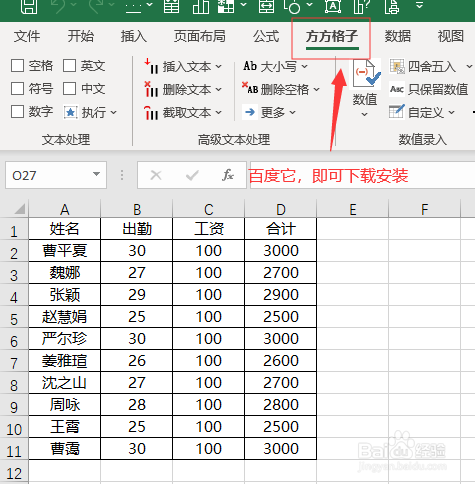Click the large 数值 checkmark document icon
This screenshot has width=475, height=484.
[x=366, y=74]
